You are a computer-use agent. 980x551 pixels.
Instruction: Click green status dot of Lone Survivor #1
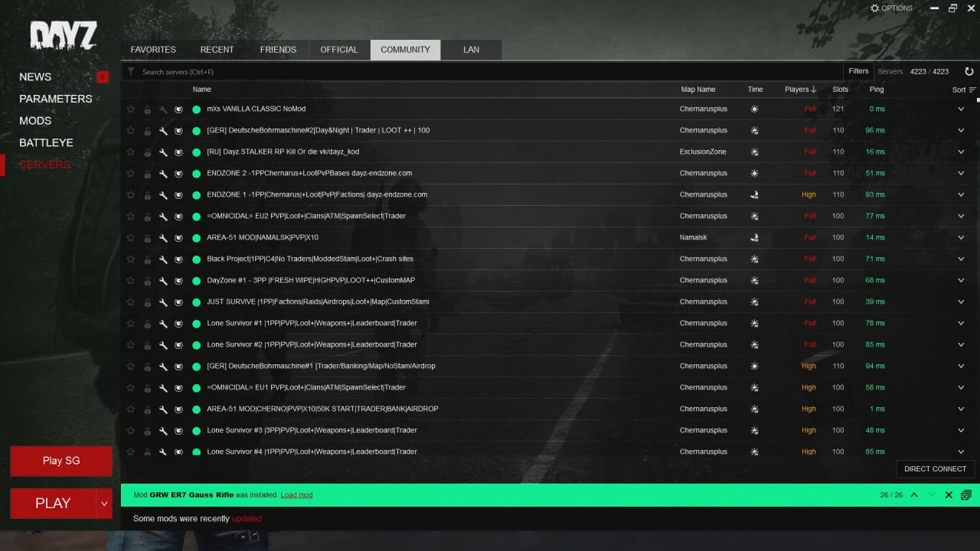tap(196, 323)
